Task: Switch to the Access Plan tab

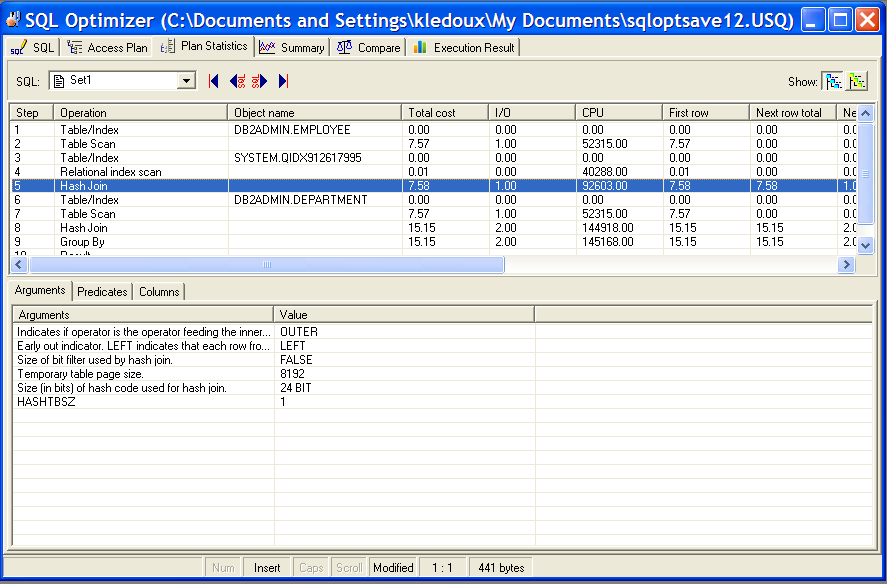Action: 107,47
